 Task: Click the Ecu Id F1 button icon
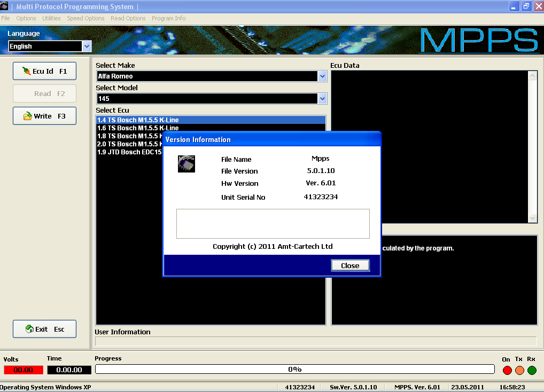(27, 71)
